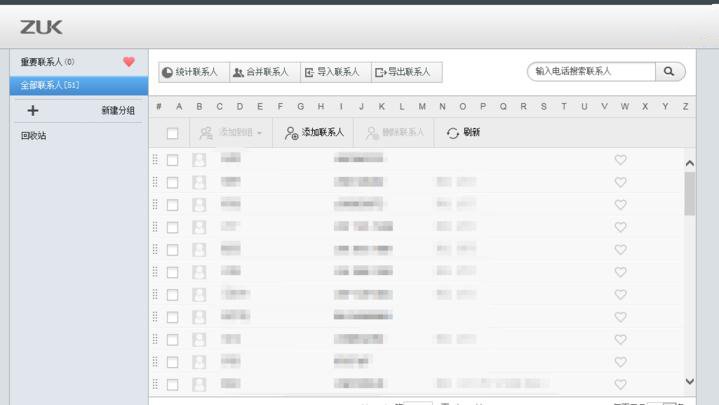Open the 回收站 recycle bin
This screenshot has width=719, height=405.
[x=33, y=136]
